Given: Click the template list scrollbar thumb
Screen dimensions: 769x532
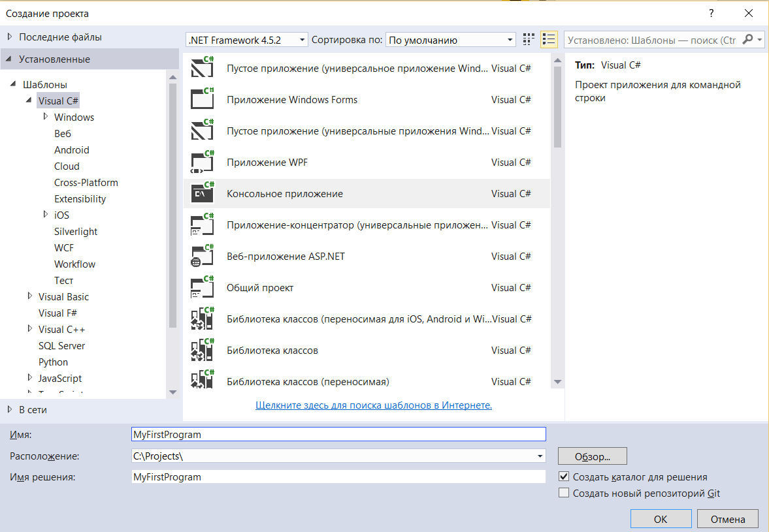Looking at the screenshot, I should tap(557, 107).
